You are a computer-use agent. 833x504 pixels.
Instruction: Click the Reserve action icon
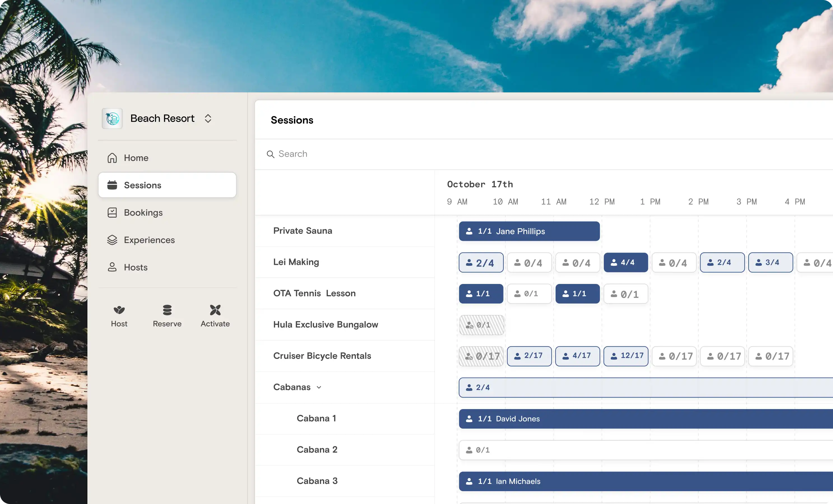point(167,310)
